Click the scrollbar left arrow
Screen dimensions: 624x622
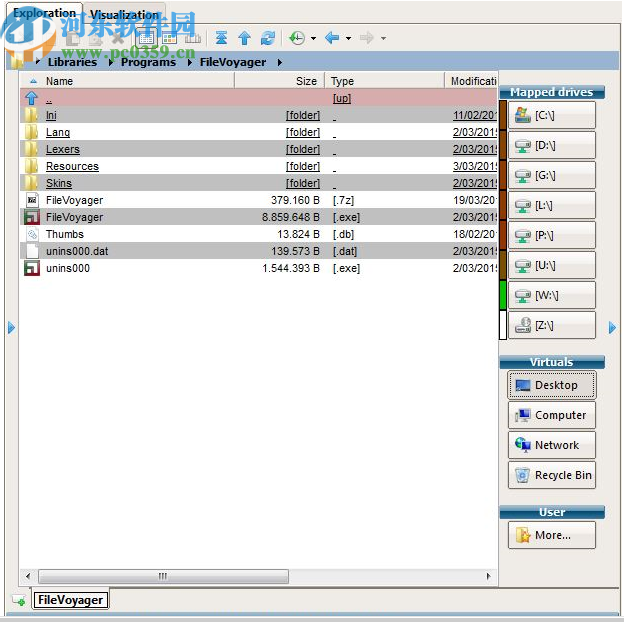(28, 576)
